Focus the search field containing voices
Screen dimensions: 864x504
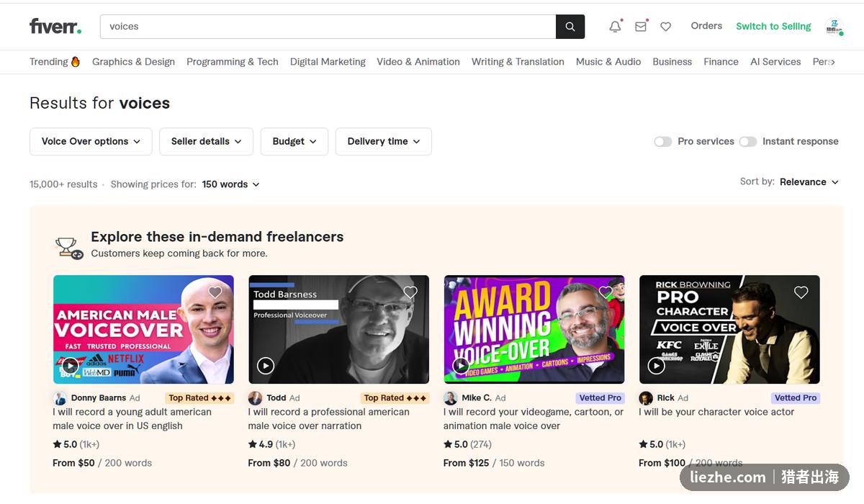328,27
